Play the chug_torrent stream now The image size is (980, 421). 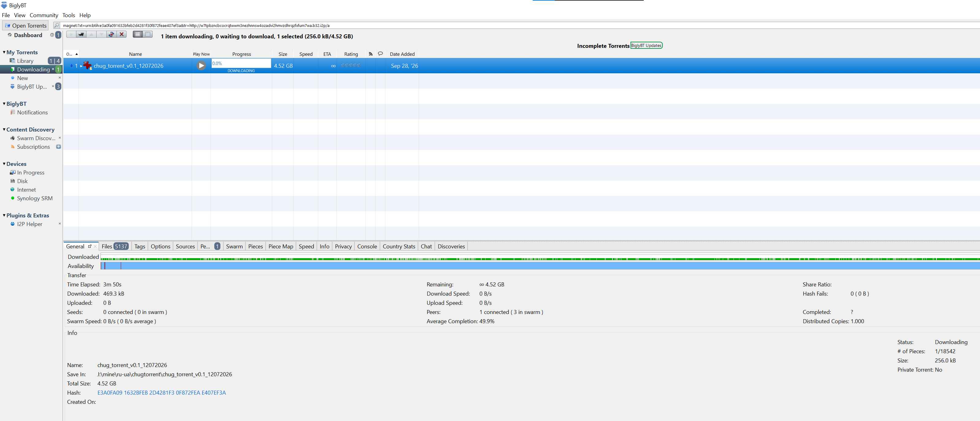(x=201, y=66)
